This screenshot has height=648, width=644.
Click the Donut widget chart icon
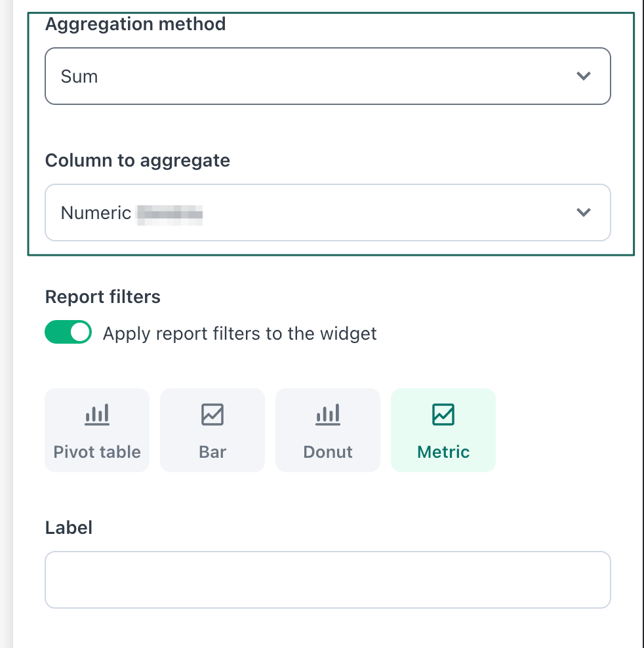[x=328, y=415]
